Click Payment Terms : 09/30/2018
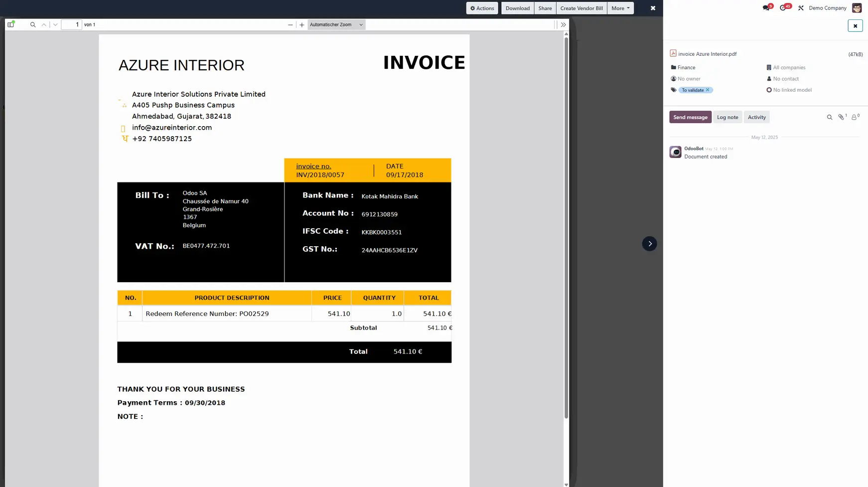This screenshot has width=868, height=487. 171,403
